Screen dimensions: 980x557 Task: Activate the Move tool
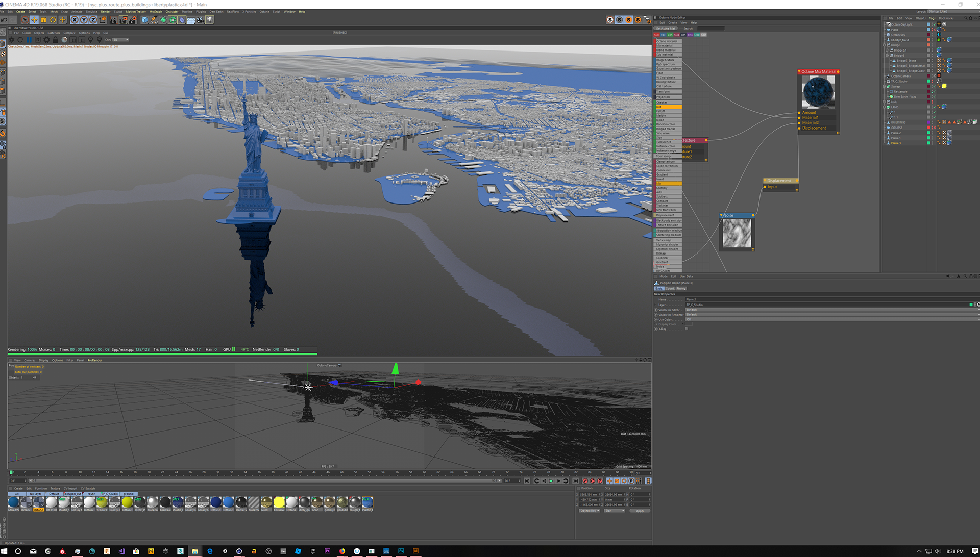[x=34, y=20]
